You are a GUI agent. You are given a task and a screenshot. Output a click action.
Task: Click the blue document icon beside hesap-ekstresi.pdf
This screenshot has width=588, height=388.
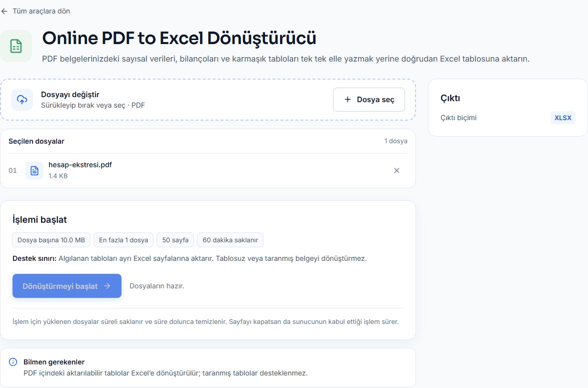[x=34, y=171]
